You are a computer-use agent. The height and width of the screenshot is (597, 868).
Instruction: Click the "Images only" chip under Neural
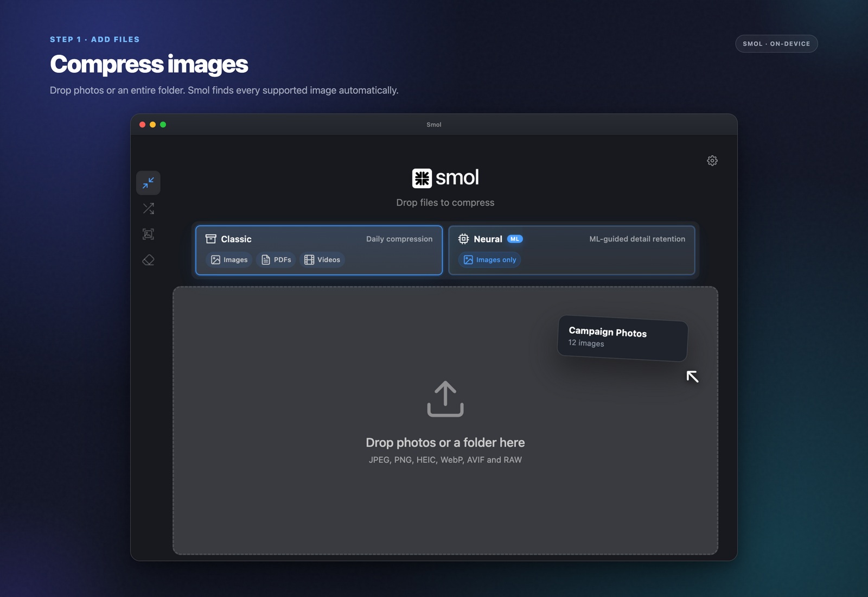click(x=490, y=260)
